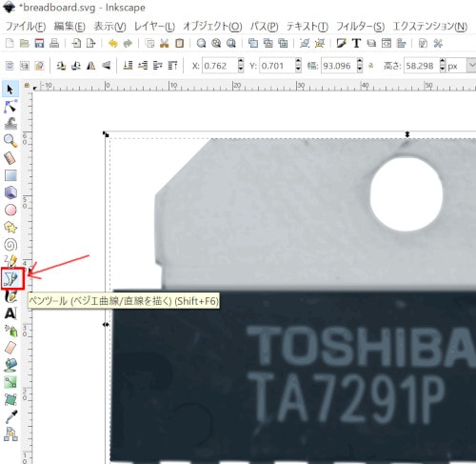
Task: Select the Eraser tool
Action: (10, 348)
